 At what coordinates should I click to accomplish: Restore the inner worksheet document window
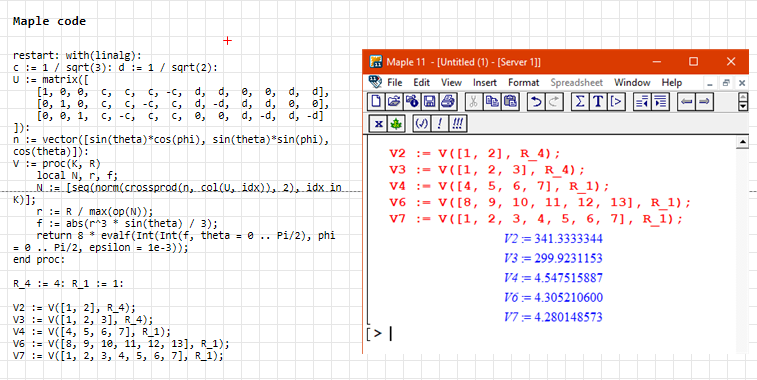coord(726,83)
